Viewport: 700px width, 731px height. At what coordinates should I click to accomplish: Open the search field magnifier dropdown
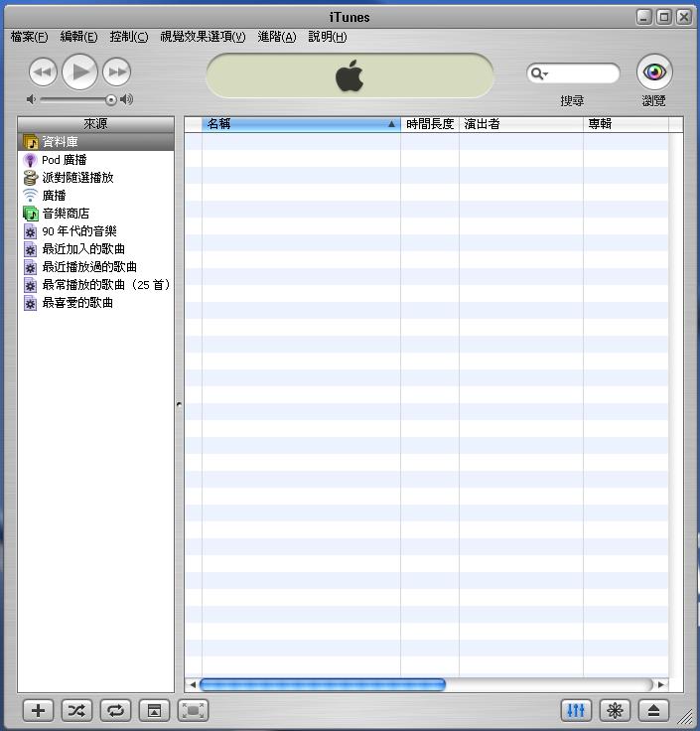(x=539, y=73)
